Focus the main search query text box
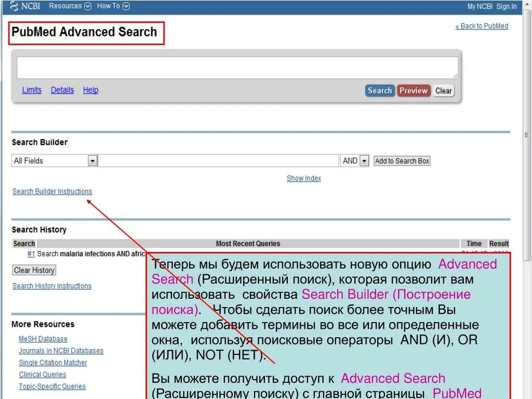The height and width of the screenshot is (399, 532). click(237, 68)
